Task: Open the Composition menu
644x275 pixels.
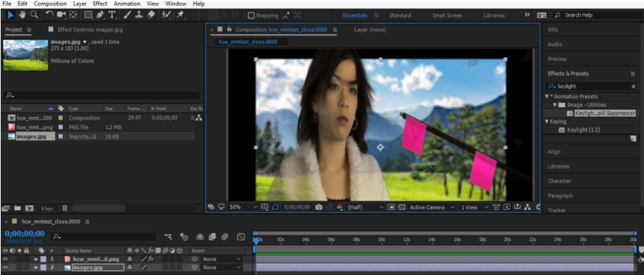Action: click(50, 3)
